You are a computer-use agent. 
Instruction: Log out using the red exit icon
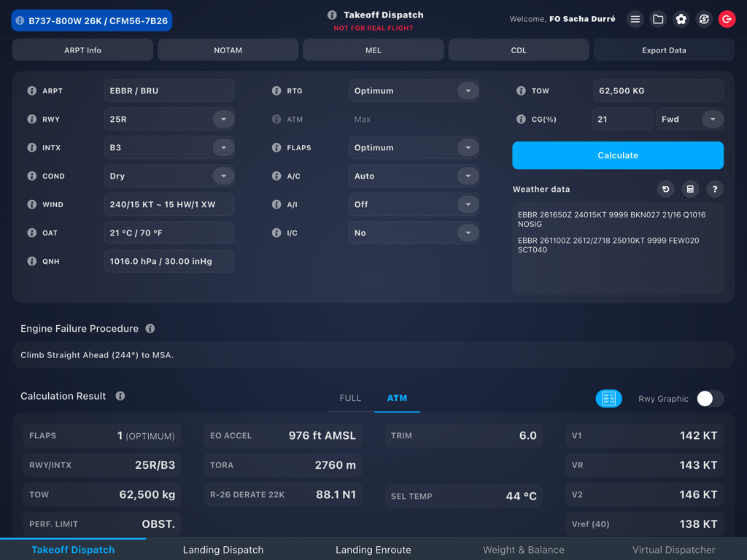pos(727,19)
